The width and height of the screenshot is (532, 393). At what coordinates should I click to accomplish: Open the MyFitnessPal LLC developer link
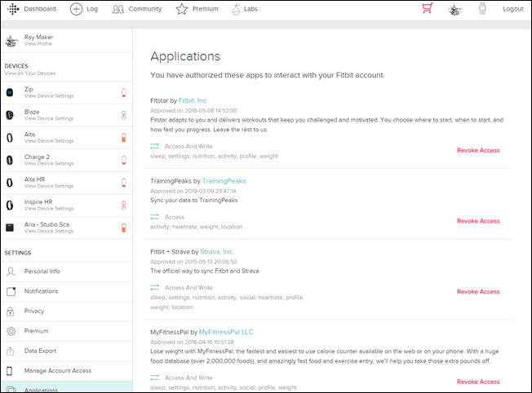pyautogui.click(x=226, y=332)
